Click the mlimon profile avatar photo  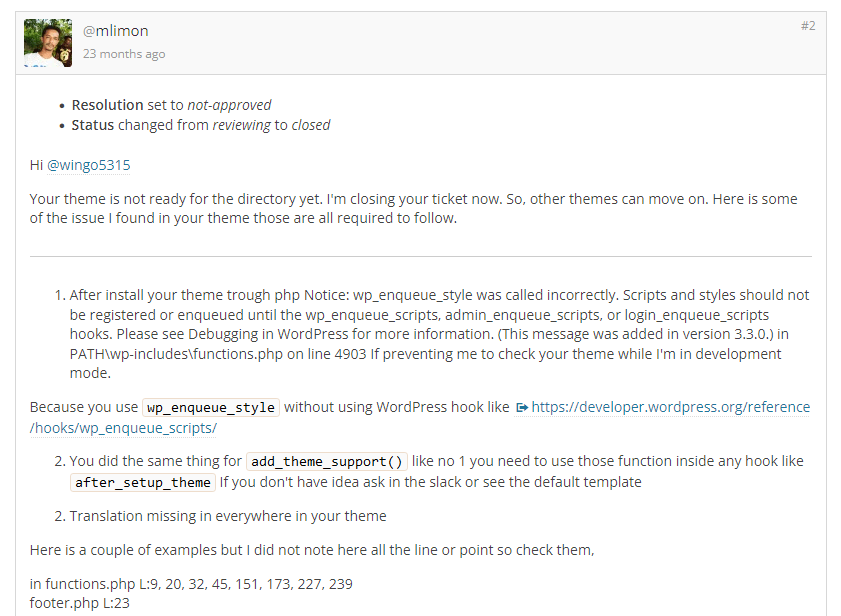click(x=48, y=43)
